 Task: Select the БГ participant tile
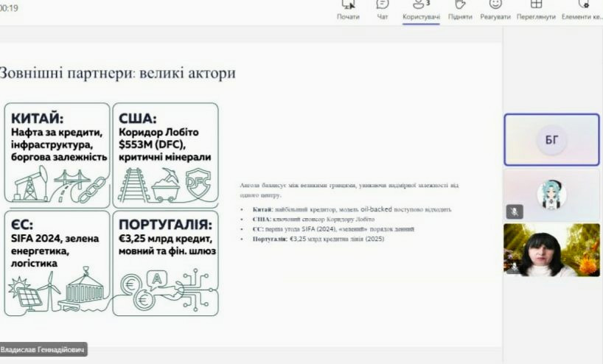pyautogui.click(x=551, y=139)
